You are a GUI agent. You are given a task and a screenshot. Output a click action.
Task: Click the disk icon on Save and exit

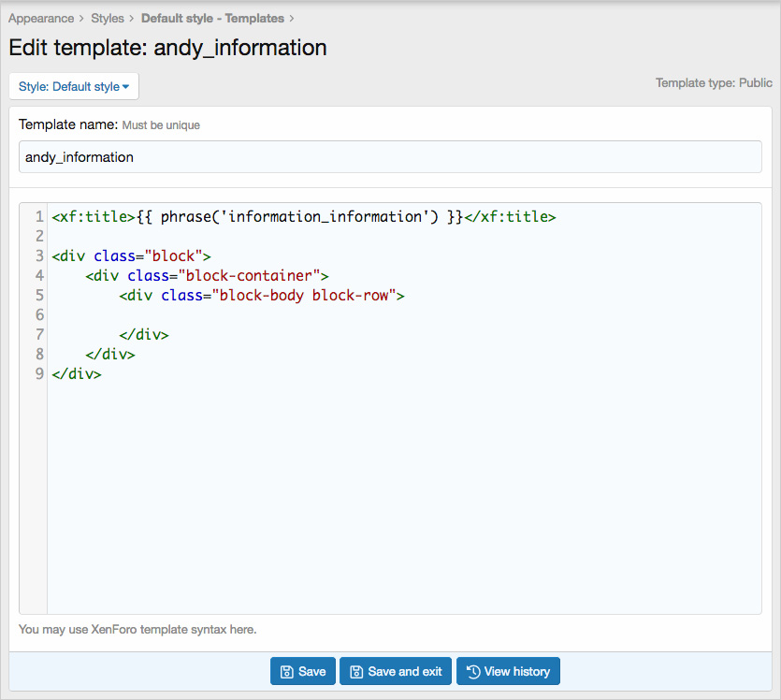[355, 672]
